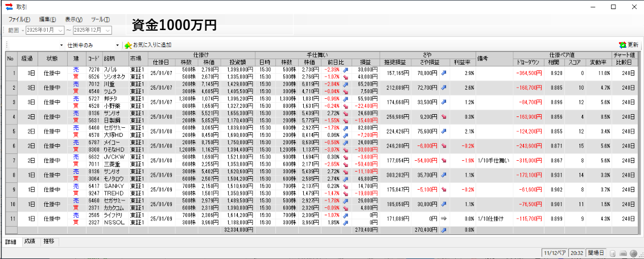Viewport: 644px width, 259px height.
Task: Click the drive icon in status bar
Action: (623, 253)
